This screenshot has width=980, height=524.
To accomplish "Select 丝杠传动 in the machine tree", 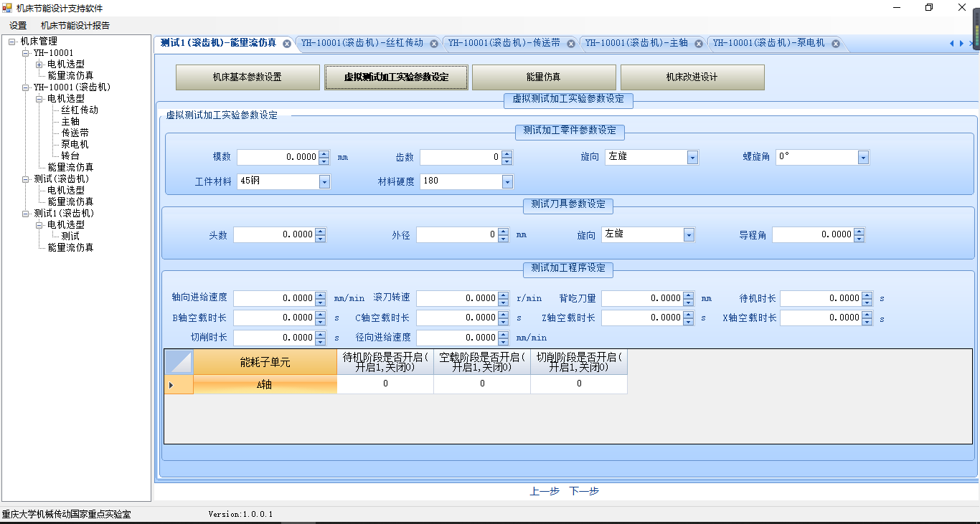I will (x=79, y=110).
